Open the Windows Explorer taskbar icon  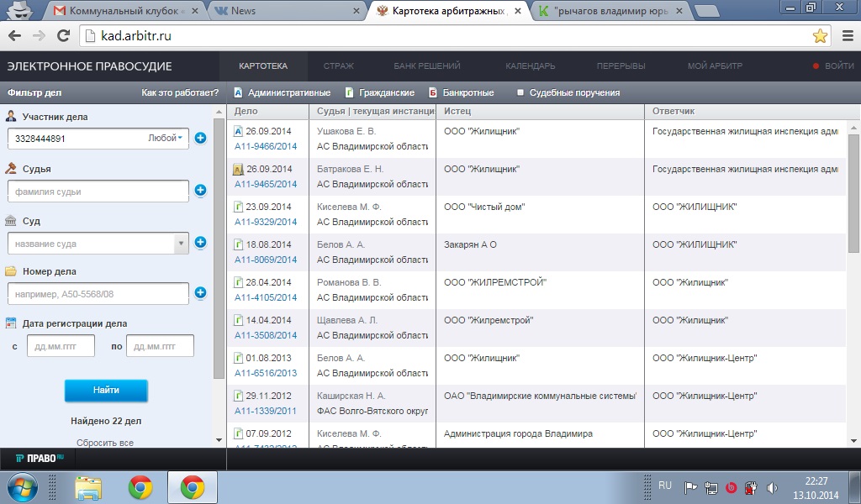(87, 487)
